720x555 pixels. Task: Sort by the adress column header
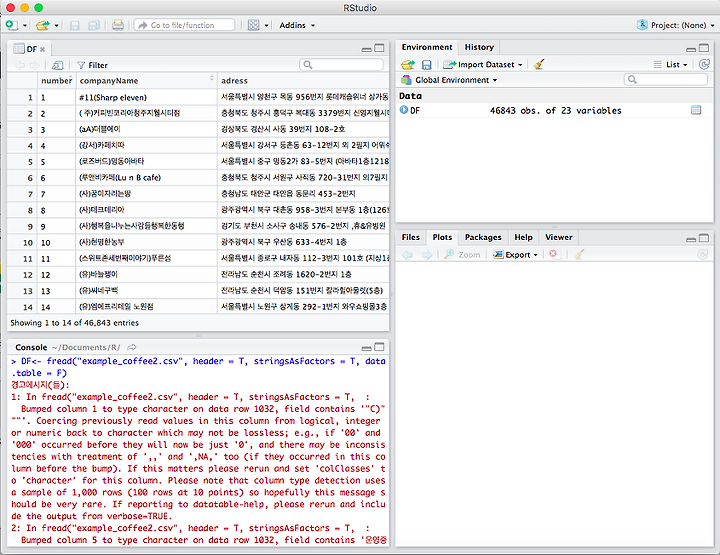click(303, 80)
